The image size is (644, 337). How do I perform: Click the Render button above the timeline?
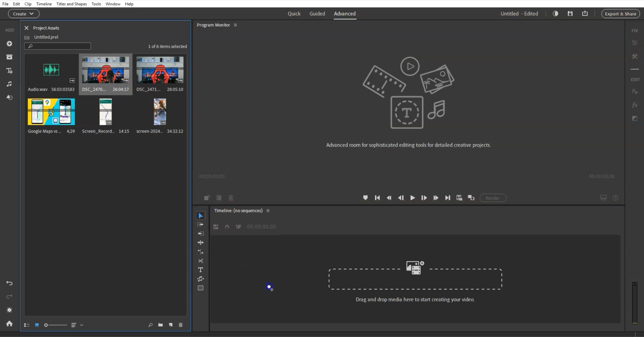pos(492,198)
